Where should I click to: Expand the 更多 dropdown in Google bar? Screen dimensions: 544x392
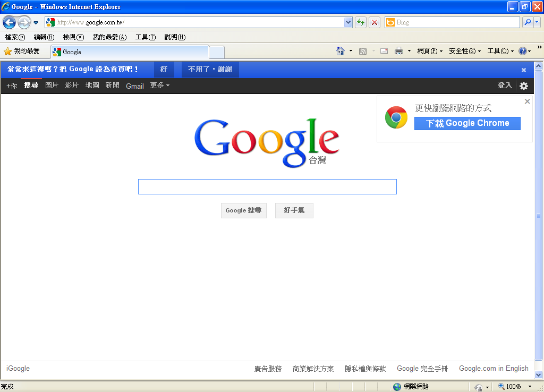(159, 86)
